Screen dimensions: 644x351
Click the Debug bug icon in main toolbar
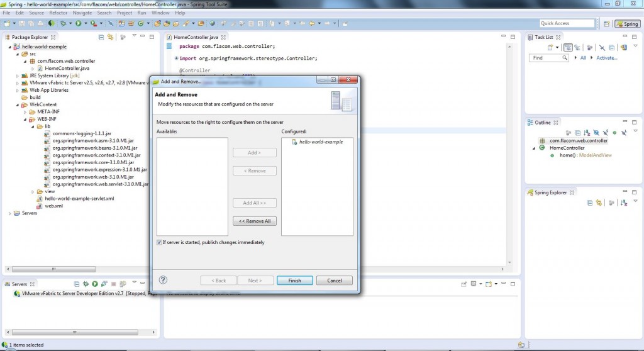click(x=64, y=23)
